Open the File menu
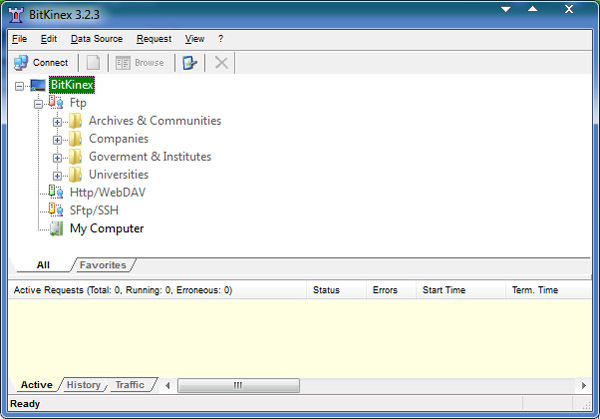Viewport: 600px width, 419px height. pyautogui.click(x=20, y=39)
